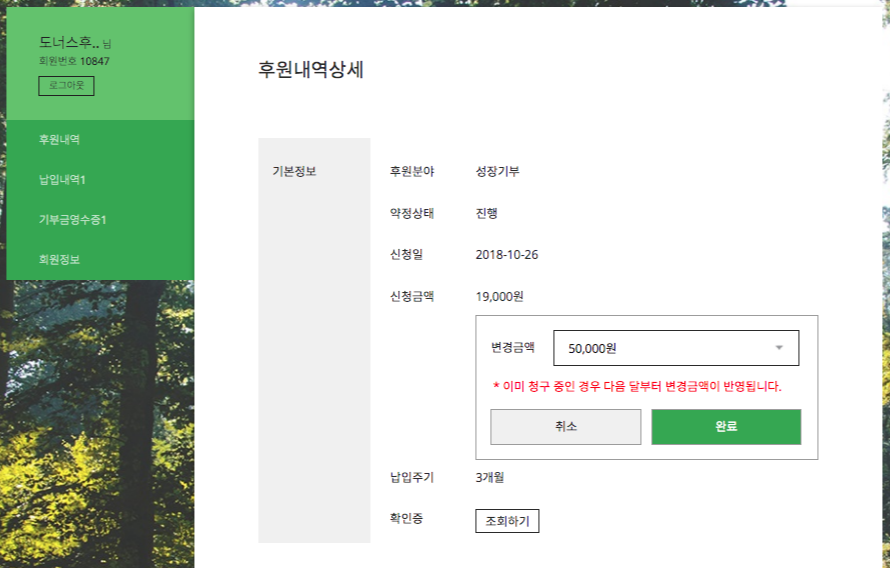This screenshot has height=568, width=890.
Task: Click the dropdown arrow in 변경금액 box
Action: tap(779, 348)
